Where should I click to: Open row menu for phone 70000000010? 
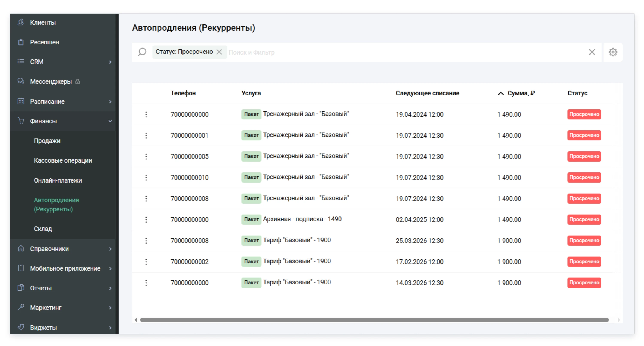(x=146, y=177)
